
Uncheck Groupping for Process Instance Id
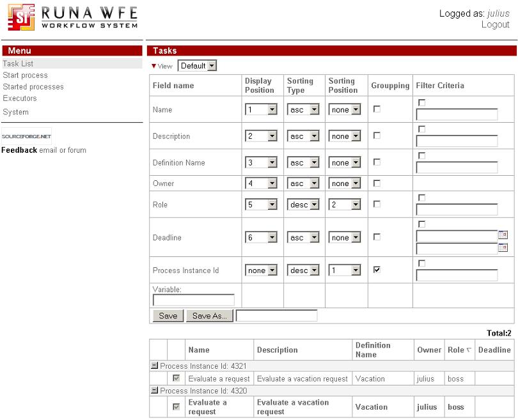coord(377,270)
